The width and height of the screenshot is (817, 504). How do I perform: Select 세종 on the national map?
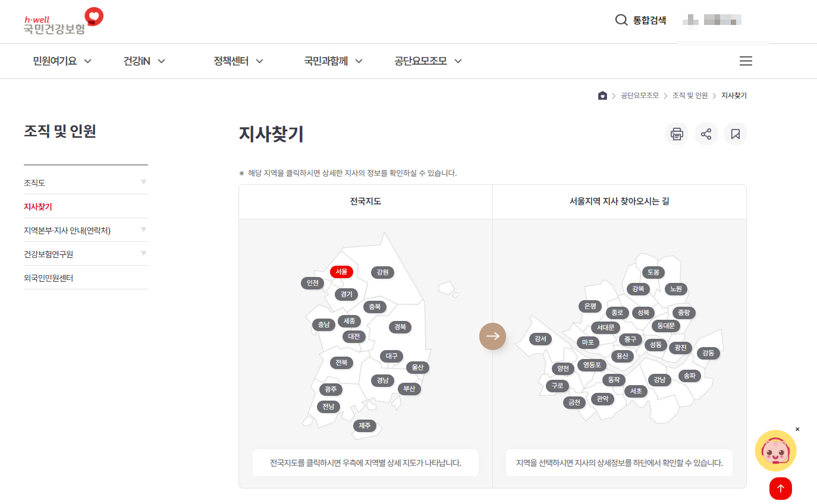coord(349,321)
